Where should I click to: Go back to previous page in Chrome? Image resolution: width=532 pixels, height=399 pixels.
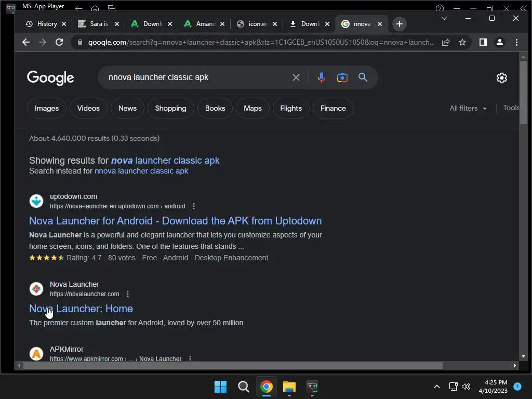tap(26, 42)
